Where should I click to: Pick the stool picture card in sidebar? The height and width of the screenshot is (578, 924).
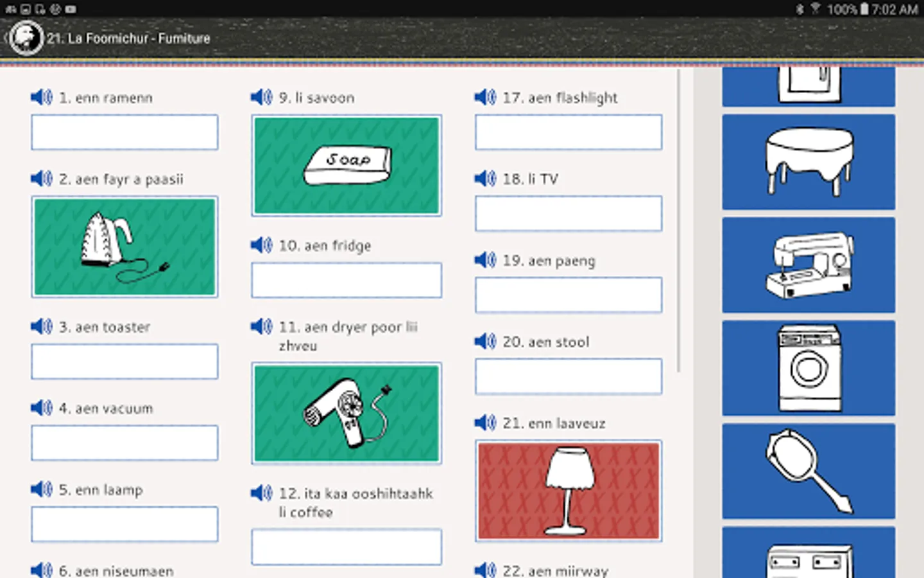pos(809,162)
